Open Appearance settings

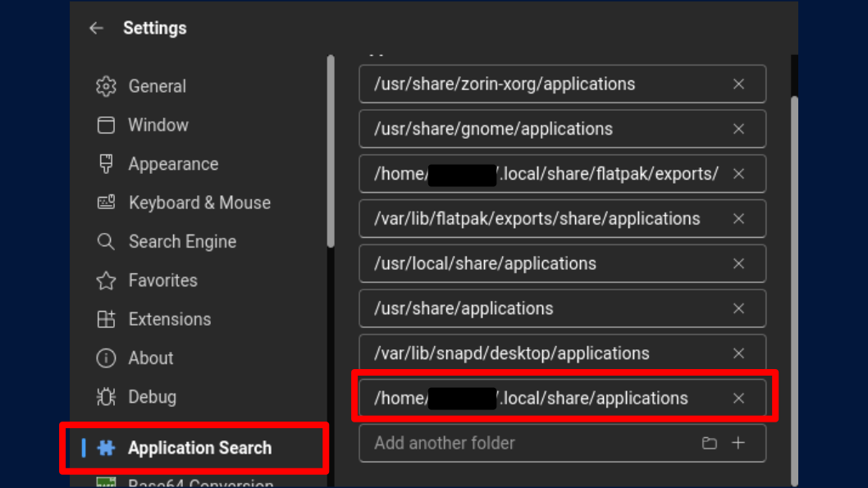pos(172,164)
